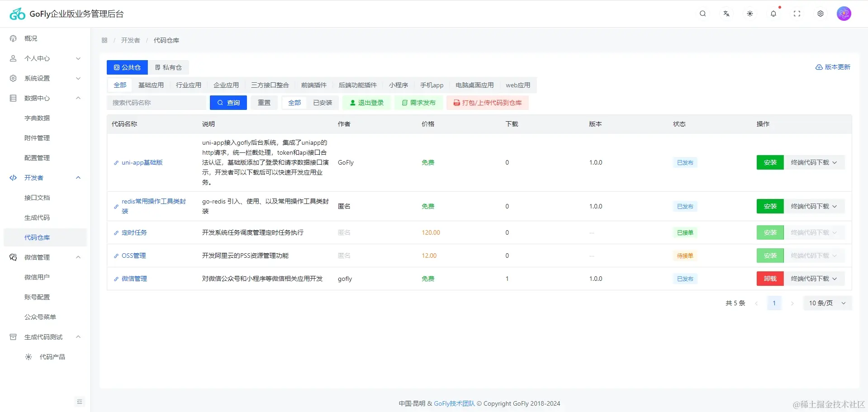Open the header search icon
The image size is (868, 412).
703,14
